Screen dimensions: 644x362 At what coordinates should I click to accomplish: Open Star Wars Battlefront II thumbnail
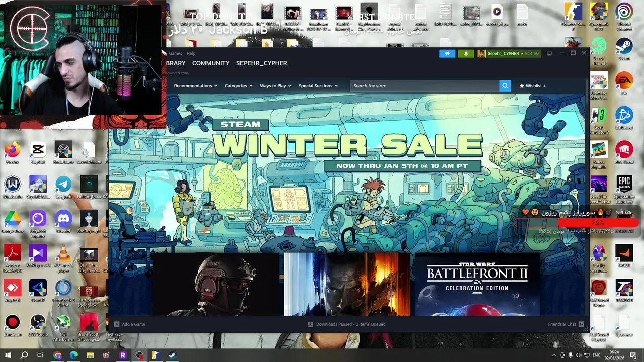(477, 285)
